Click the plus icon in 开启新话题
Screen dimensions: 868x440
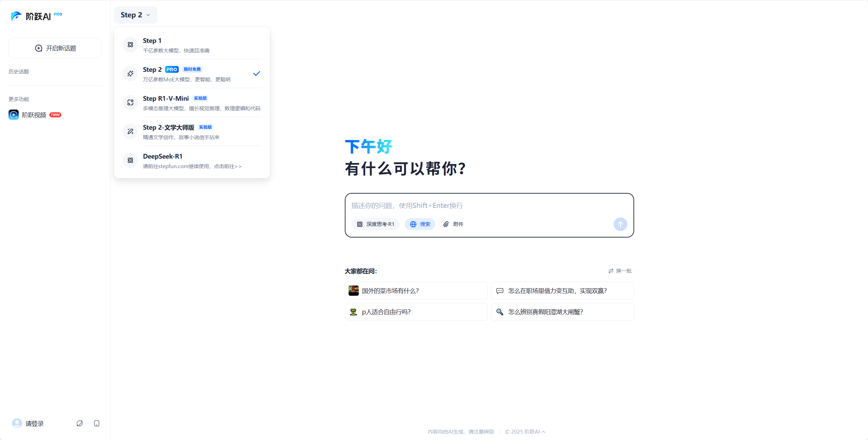click(x=38, y=48)
